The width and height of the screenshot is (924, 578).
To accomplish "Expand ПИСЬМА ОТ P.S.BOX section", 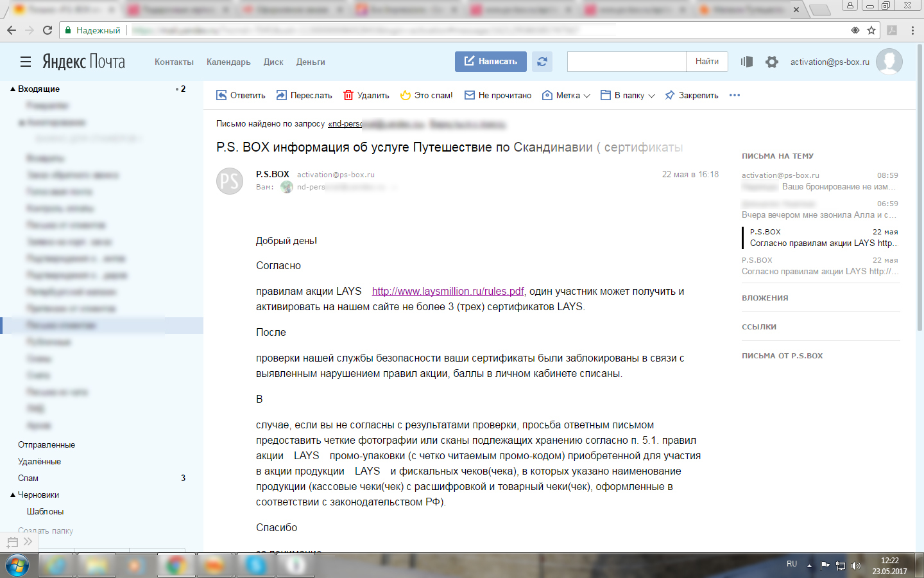I will click(782, 356).
